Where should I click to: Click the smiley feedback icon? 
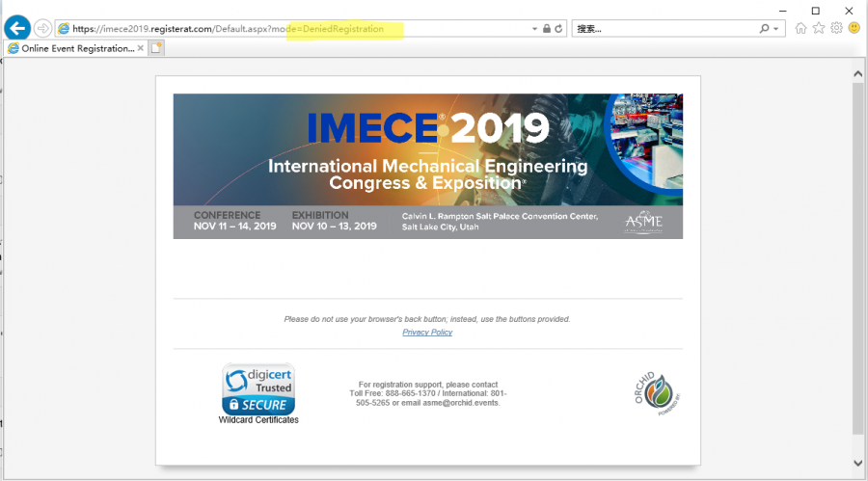pyautogui.click(x=854, y=29)
